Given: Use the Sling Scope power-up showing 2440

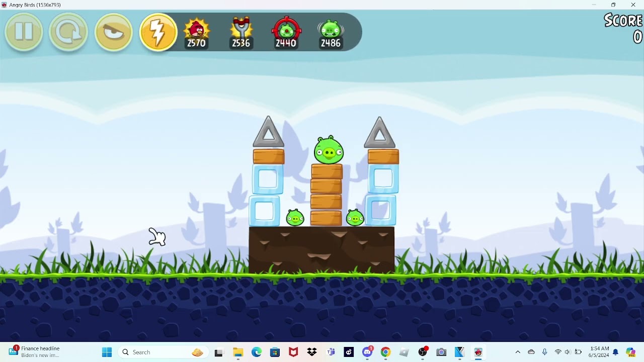Looking at the screenshot, I should pyautogui.click(x=286, y=33).
